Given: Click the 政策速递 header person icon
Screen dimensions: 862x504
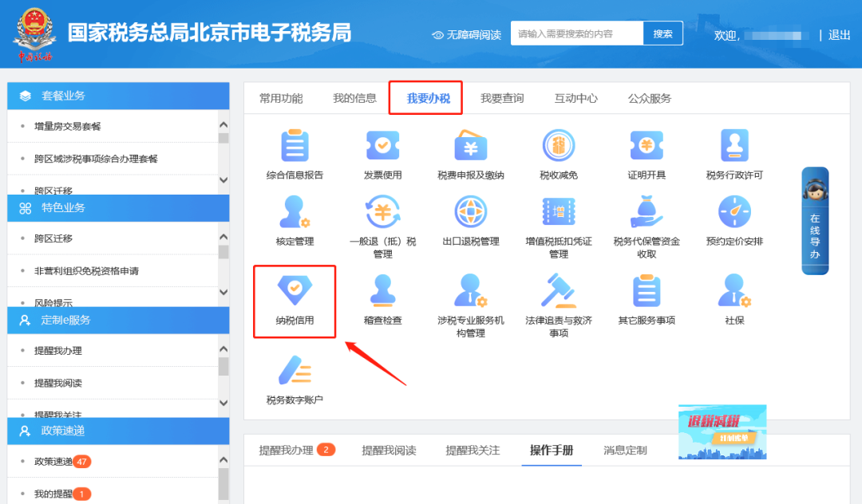Looking at the screenshot, I should (x=25, y=431).
